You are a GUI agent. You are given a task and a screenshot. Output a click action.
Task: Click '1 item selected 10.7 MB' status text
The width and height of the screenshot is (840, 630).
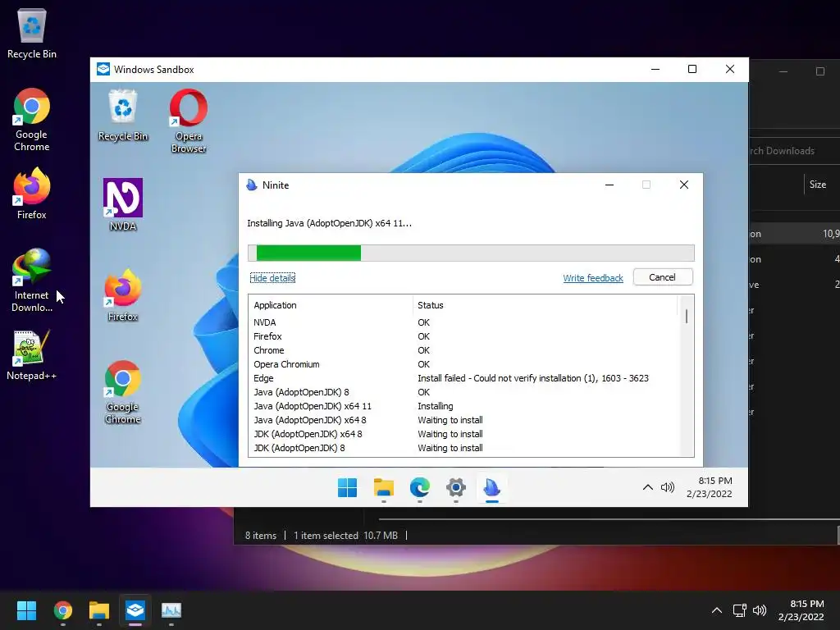tap(345, 535)
